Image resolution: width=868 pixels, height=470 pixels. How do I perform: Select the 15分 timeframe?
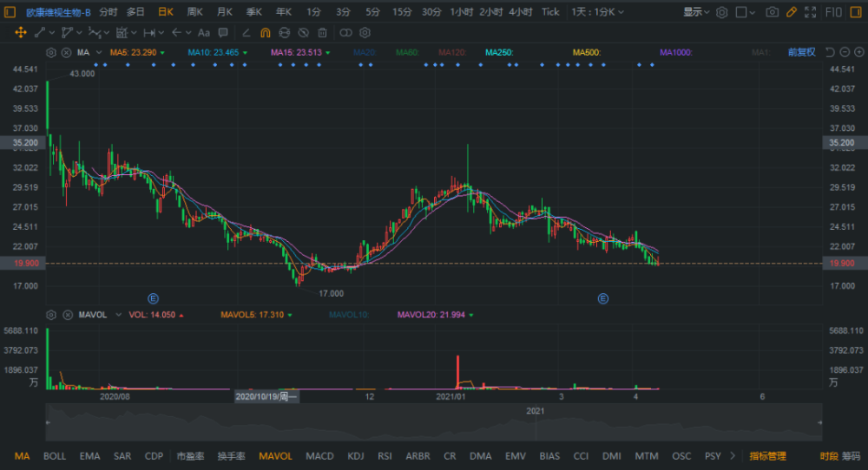[402, 11]
